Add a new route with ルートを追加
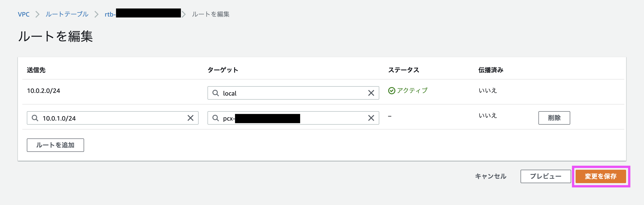The height and width of the screenshot is (205, 644). pos(55,145)
